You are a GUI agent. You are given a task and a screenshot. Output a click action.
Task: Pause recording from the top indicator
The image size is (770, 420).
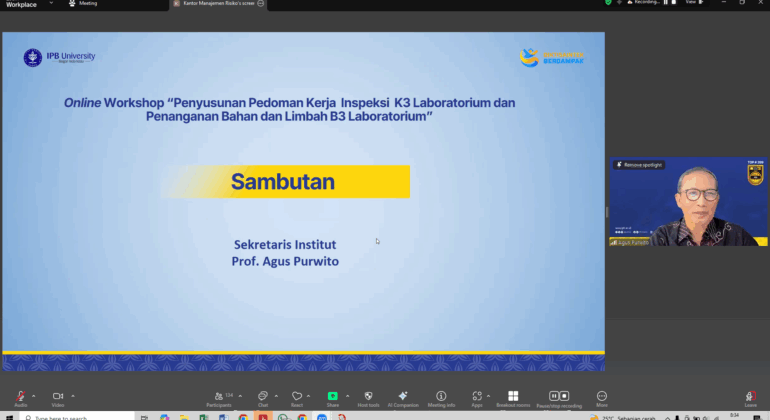point(666,2)
